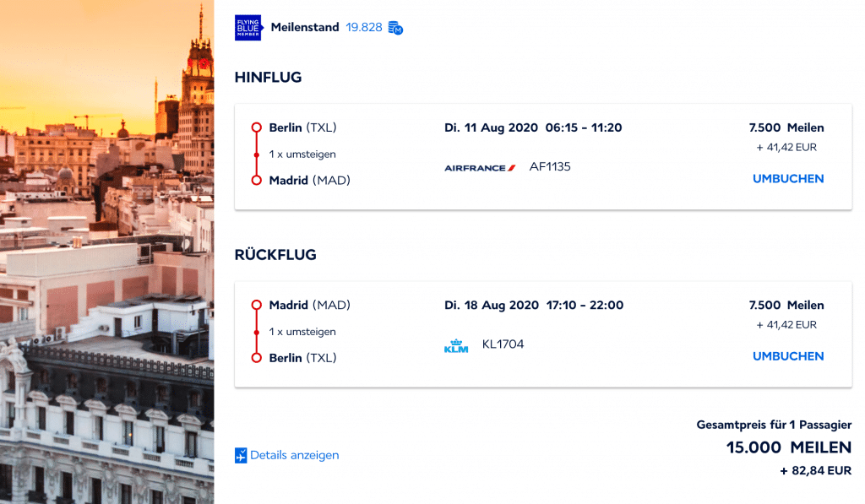Click the Flying Blue member logo
The image size is (865, 504).
[x=248, y=28]
